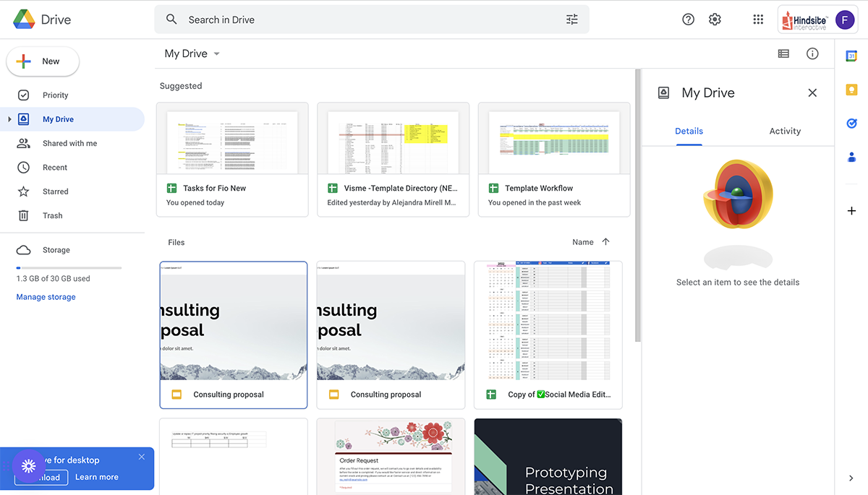Click Manage storage link
The width and height of the screenshot is (868, 495).
46,297
